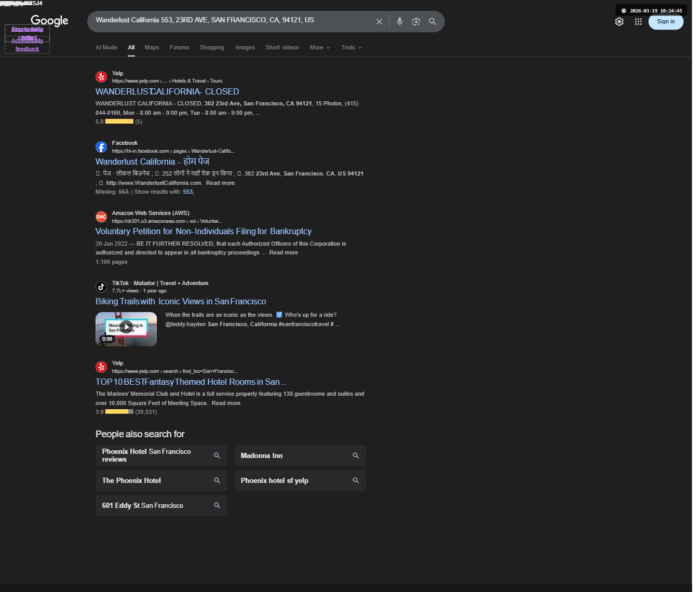Click Read more on bankruptcy petition snippet

pyautogui.click(x=284, y=252)
